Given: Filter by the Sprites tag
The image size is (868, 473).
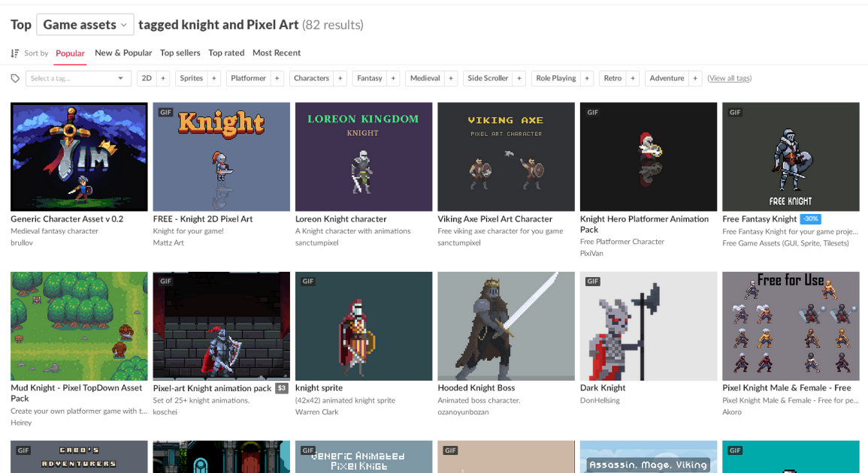Looking at the screenshot, I should (192, 79).
